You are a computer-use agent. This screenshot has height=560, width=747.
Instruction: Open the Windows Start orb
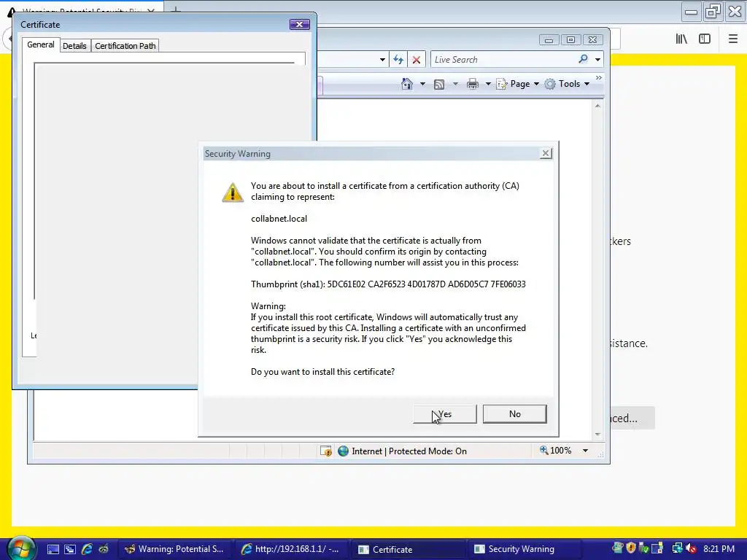pos(21,548)
